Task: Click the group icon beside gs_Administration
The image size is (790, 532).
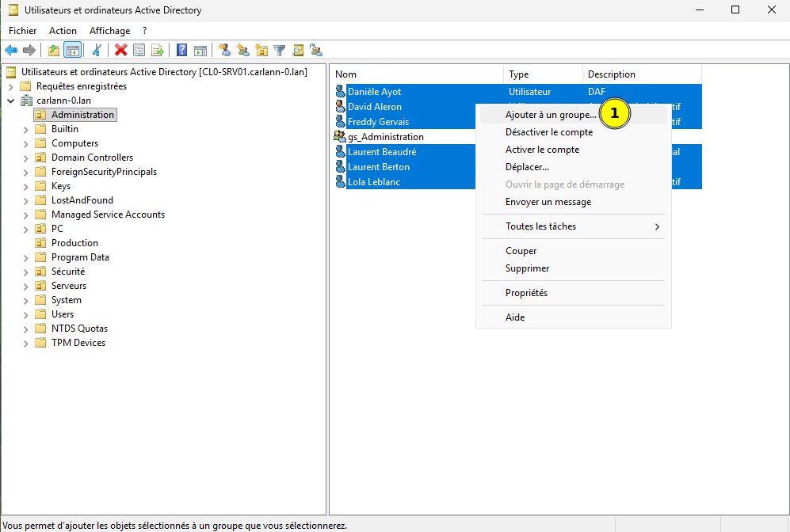Action: (x=340, y=136)
